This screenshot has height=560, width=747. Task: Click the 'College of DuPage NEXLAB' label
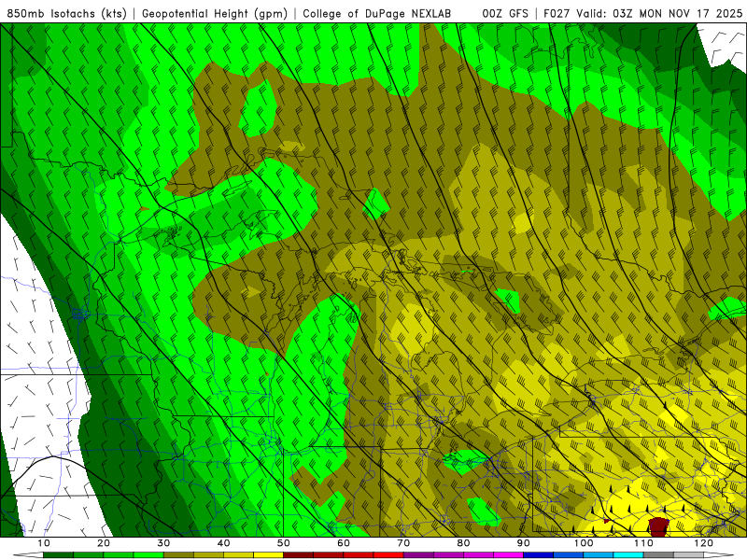click(x=377, y=14)
